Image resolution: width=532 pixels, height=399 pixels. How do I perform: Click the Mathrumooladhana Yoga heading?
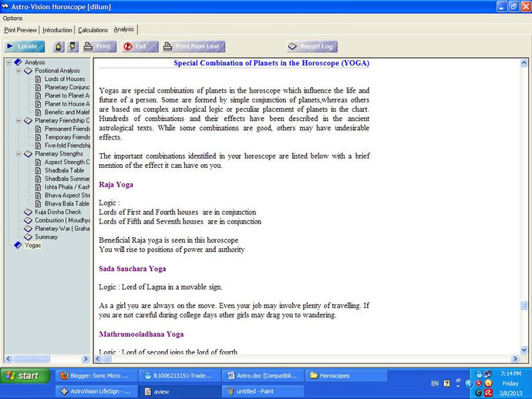(141, 334)
